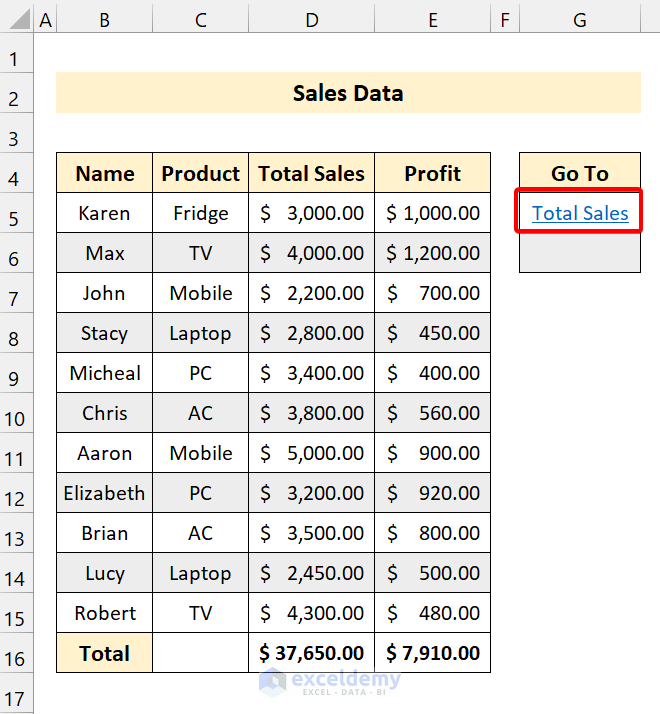
Task: Click the Go To header cell
Action: pos(580,173)
